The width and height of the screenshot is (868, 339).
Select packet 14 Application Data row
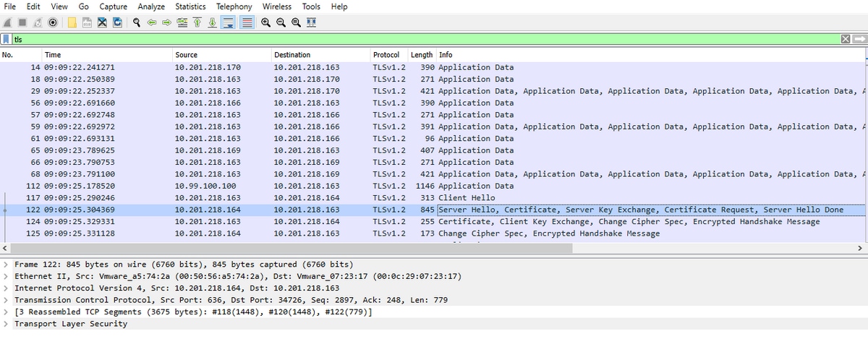433,67
